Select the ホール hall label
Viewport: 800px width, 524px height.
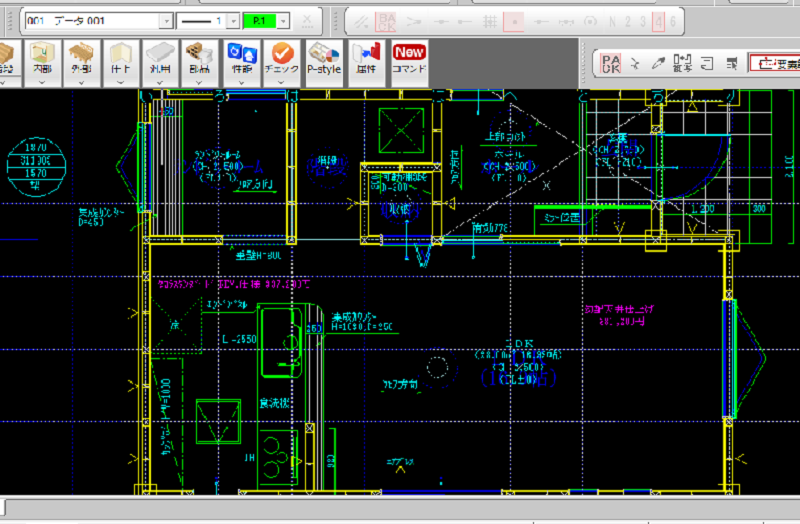[509, 155]
